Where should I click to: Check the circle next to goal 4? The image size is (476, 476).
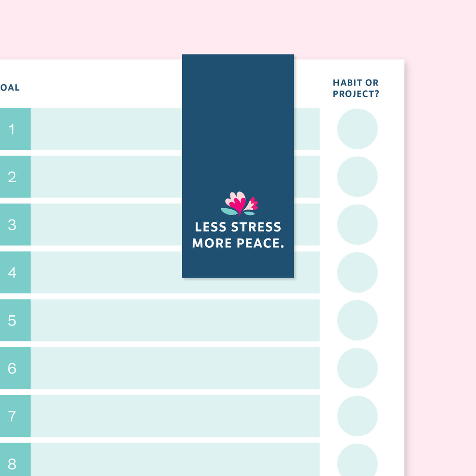(x=357, y=272)
